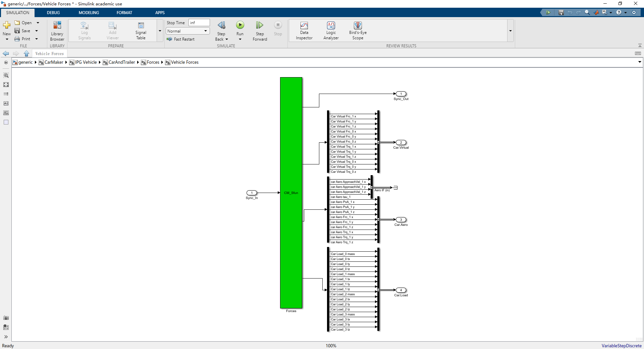Click the quick access step-forward play icon
Image resolution: width=644 pixels, height=349 pixels.
click(548, 12)
